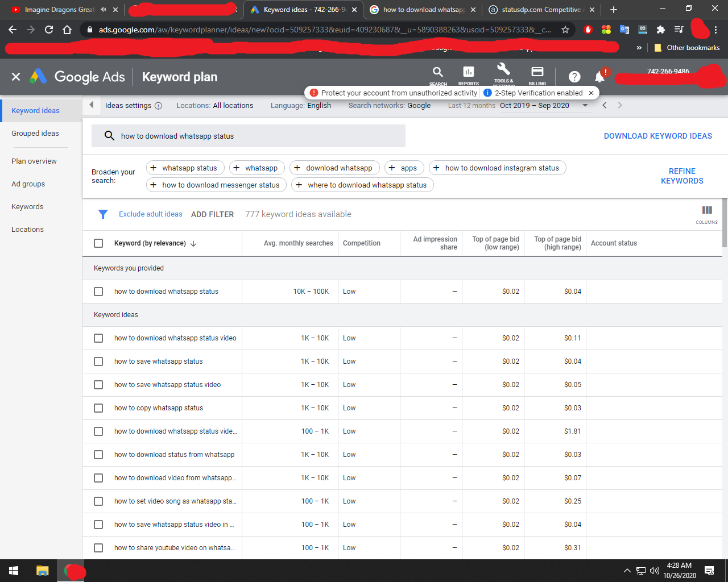
Task: Show hidden bookmarks with chevron
Action: coord(639,48)
